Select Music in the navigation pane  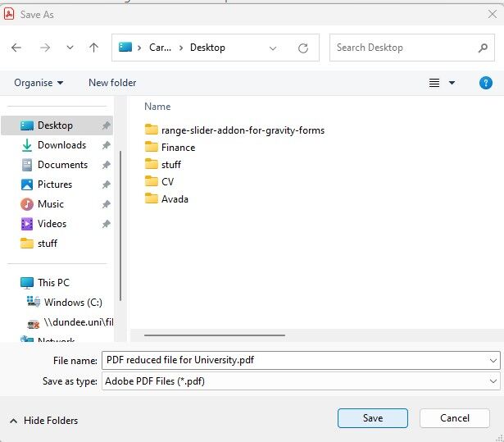(57, 204)
